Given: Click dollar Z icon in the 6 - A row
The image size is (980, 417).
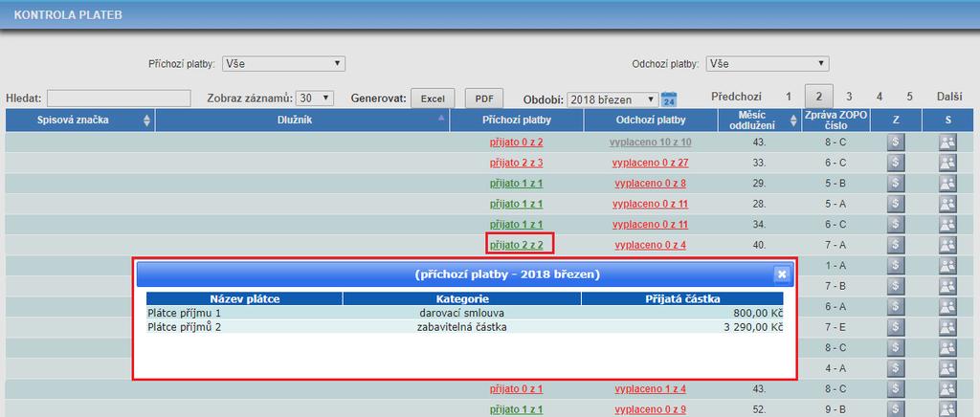Looking at the screenshot, I should (896, 307).
